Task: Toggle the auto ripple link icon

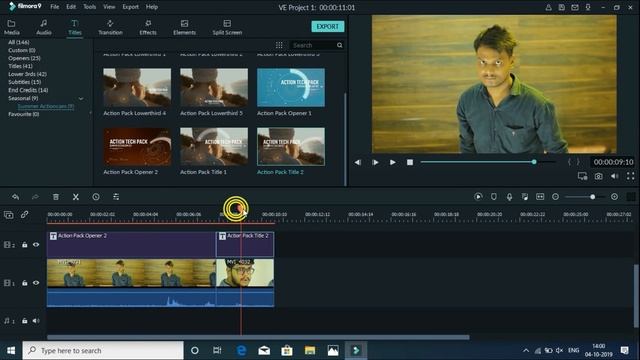Action: point(24,214)
